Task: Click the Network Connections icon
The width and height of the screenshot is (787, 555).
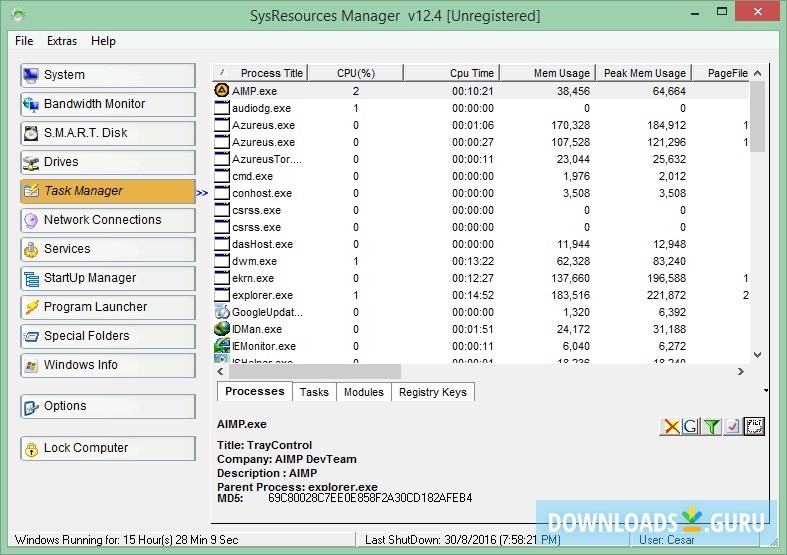Action: point(31,220)
